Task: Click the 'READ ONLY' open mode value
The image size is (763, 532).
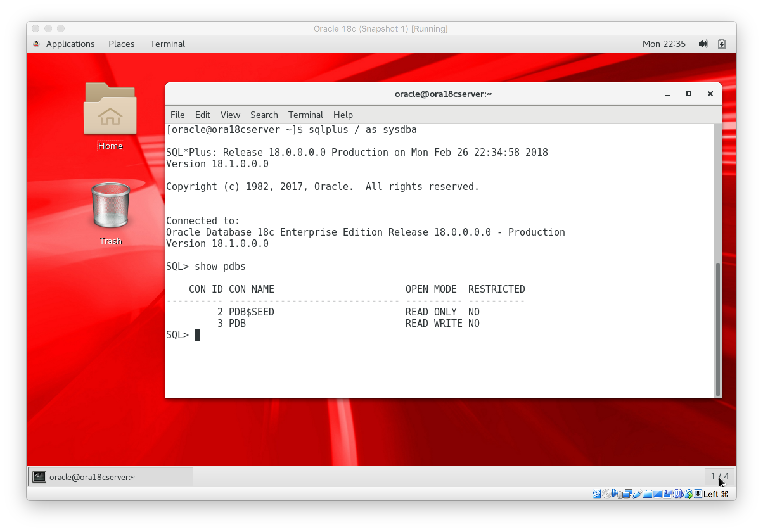Action: pyautogui.click(x=431, y=312)
